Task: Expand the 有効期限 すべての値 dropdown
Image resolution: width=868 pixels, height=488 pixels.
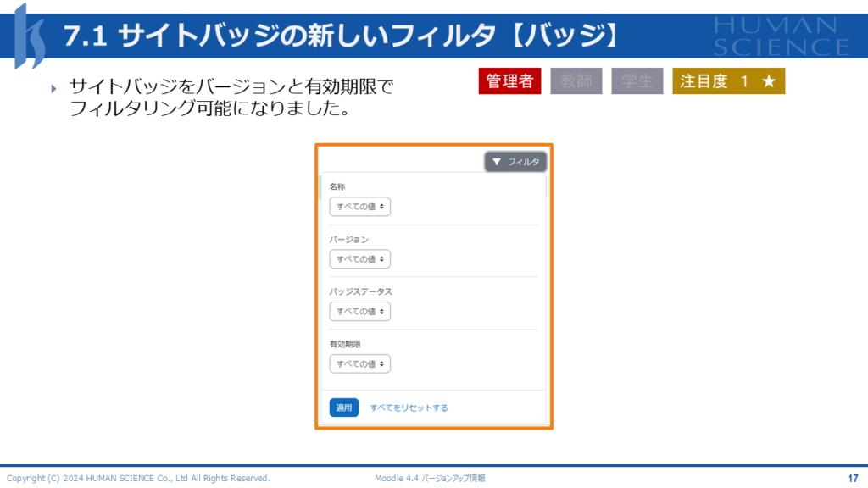Action: 359,364
